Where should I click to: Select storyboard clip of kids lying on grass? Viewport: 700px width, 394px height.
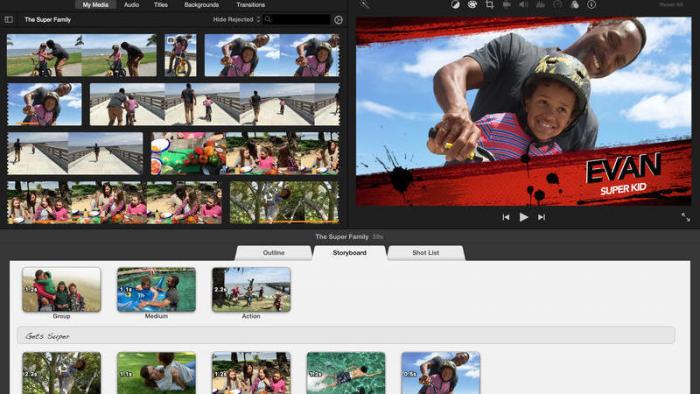[x=156, y=373]
